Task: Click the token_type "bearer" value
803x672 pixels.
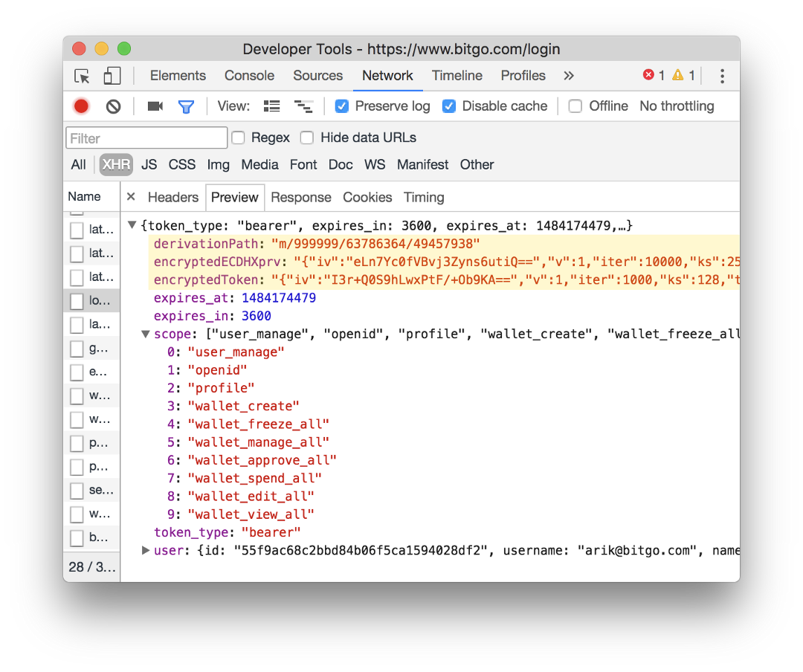Action: pos(271,533)
